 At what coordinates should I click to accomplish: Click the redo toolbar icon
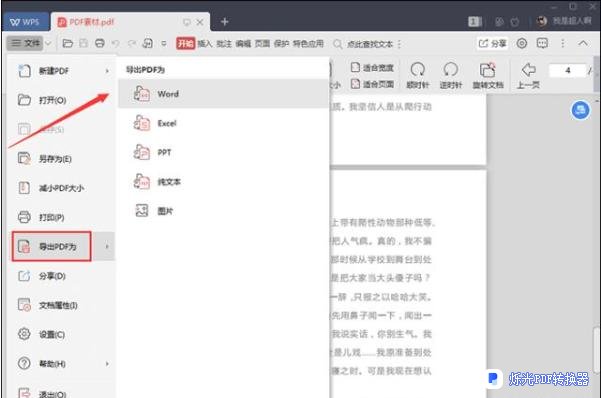pos(131,43)
